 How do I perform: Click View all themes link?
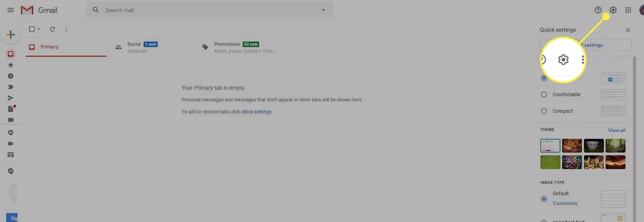click(617, 130)
